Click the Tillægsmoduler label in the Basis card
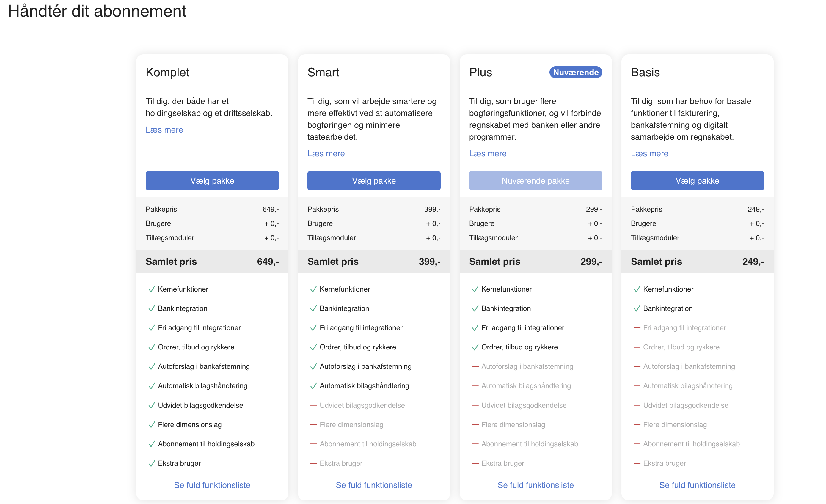The height and width of the screenshot is (504, 826). pyautogui.click(x=655, y=238)
